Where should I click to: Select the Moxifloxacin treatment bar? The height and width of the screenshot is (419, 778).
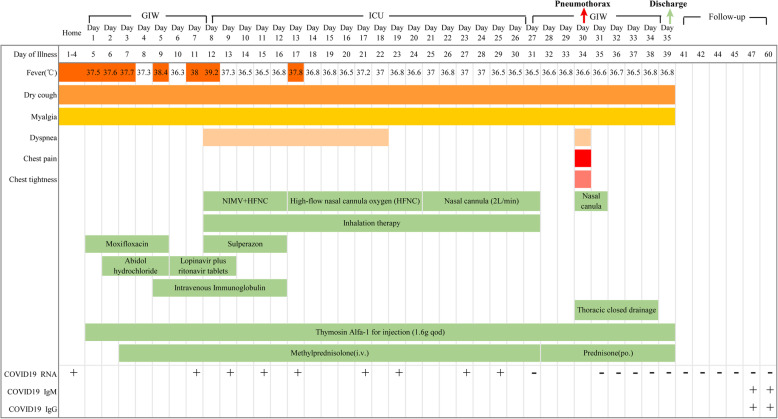tap(127, 244)
